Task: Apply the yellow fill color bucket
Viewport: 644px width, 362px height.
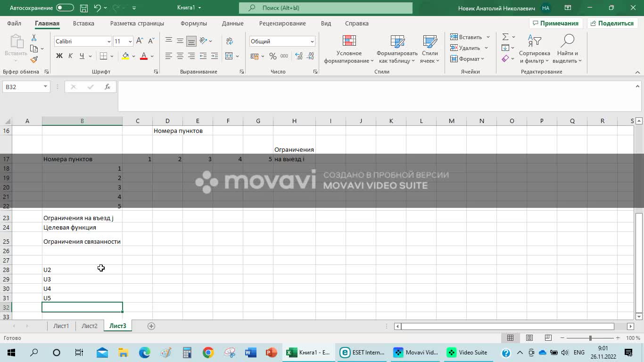Action: [x=125, y=56]
